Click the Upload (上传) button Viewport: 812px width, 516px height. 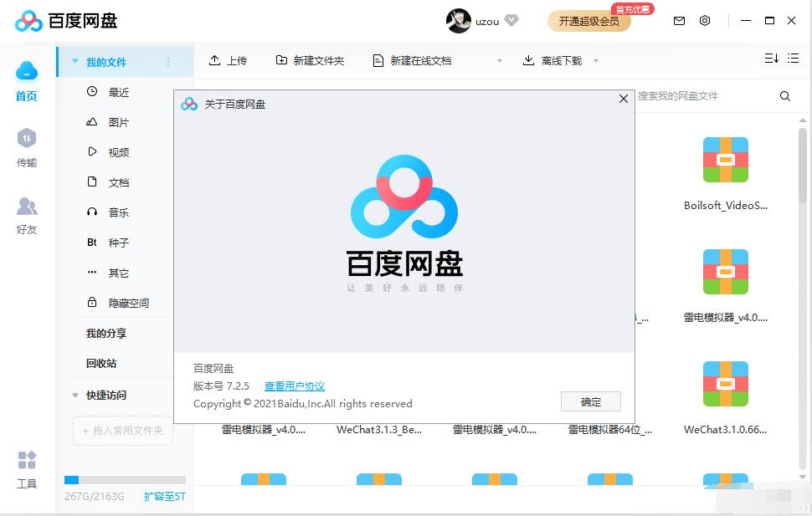[228, 60]
